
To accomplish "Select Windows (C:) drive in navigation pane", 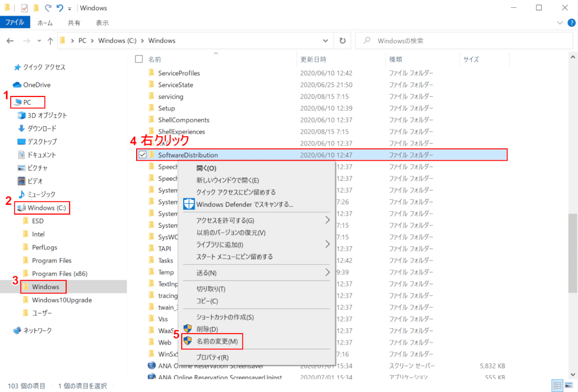I will click(42, 208).
